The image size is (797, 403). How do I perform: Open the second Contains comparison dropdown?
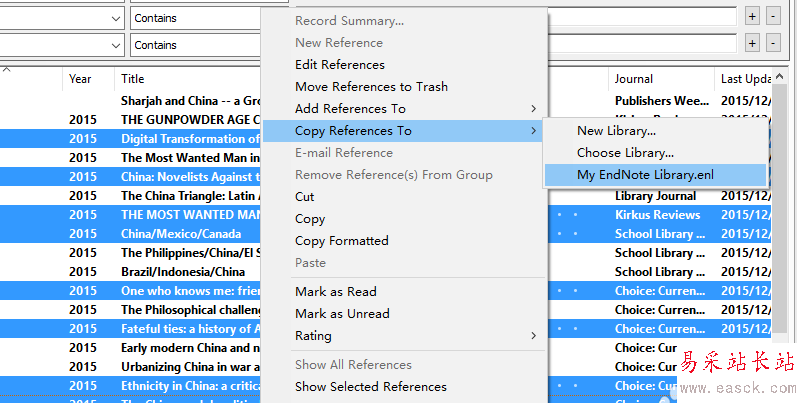(x=195, y=45)
